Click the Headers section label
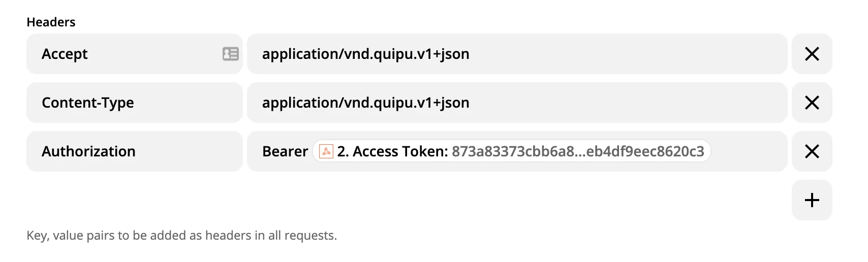 tap(51, 22)
